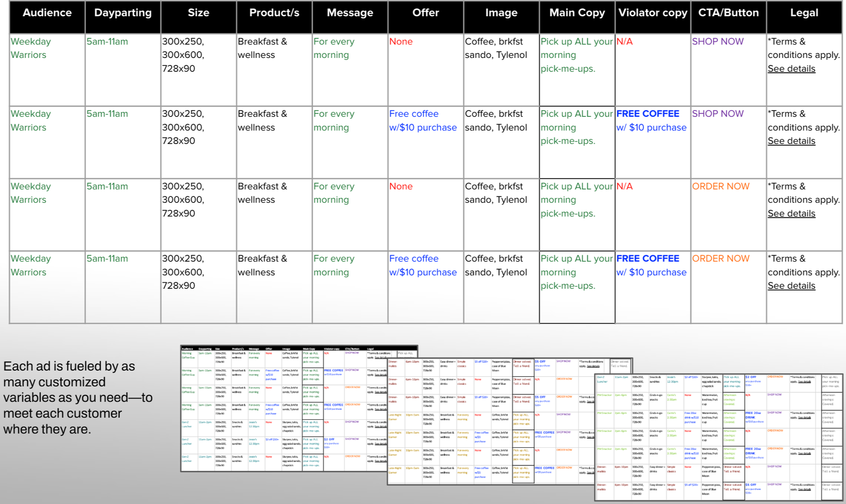The height and width of the screenshot is (504, 846).
Task: Click the Main Copy column header
Action: pyautogui.click(x=577, y=13)
